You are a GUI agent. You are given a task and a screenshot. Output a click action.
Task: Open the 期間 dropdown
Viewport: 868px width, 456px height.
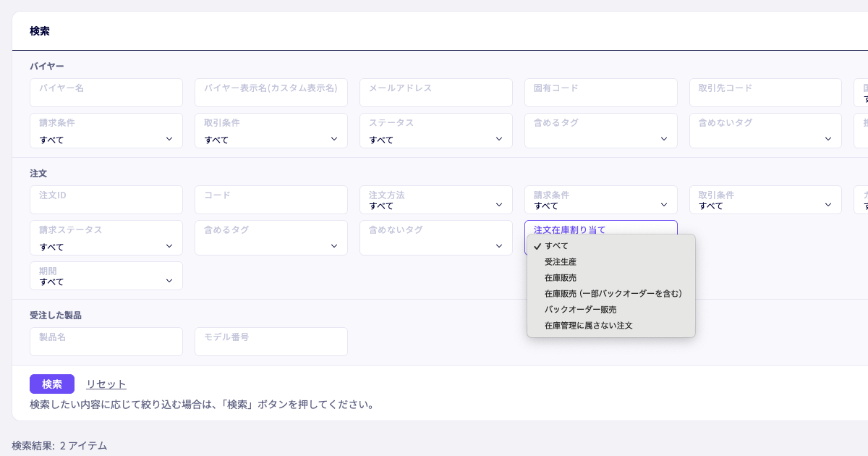106,276
